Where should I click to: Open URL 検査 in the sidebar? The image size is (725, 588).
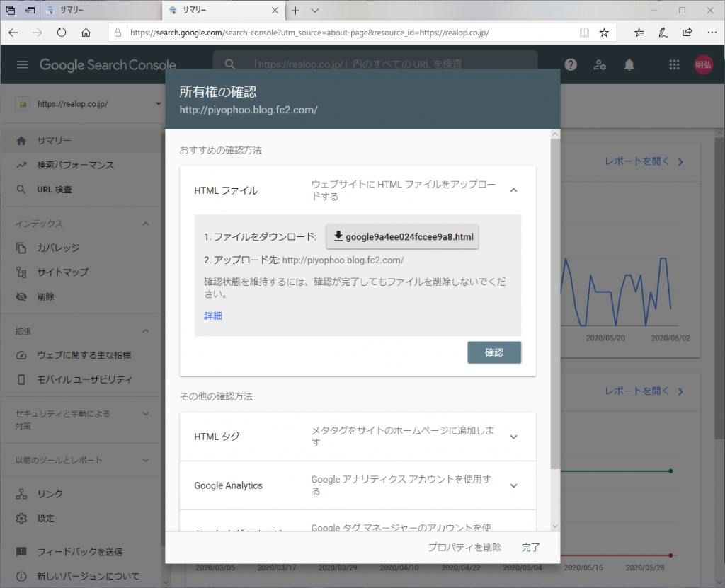[81, 190]
